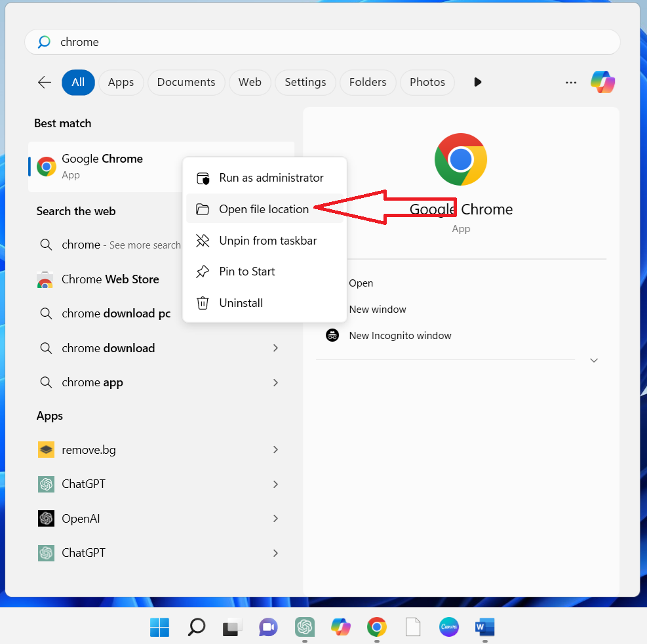Open ChatGPT from the taskbar
The height and width of the screenshot is (644, 647).
click(x=305, y=627)
